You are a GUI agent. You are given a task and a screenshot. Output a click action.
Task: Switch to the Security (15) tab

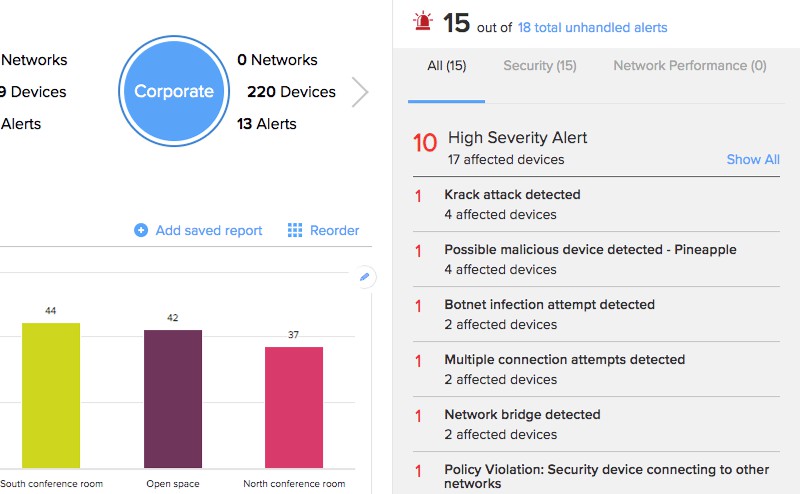point(540,65)
